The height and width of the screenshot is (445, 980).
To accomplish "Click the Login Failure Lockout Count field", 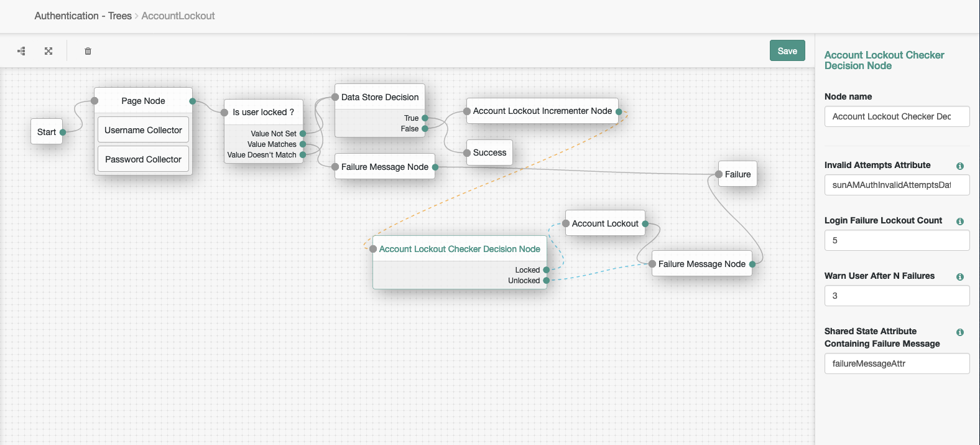I will point(897,240).
